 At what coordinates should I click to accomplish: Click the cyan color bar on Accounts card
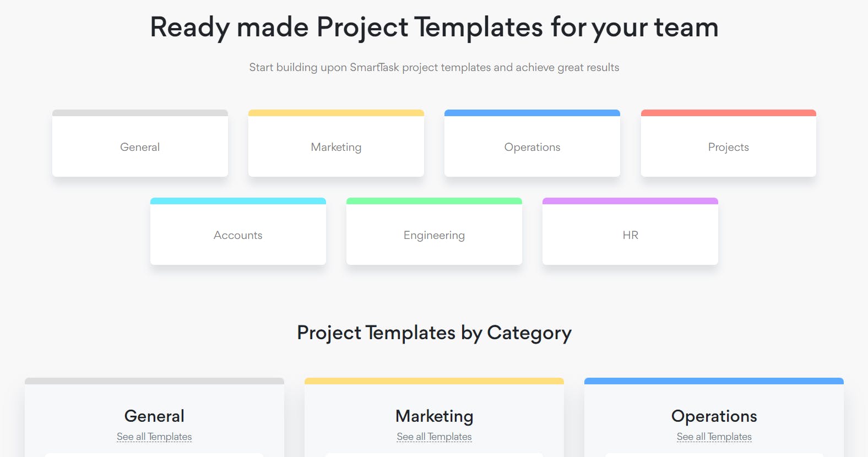pos(238,201)
